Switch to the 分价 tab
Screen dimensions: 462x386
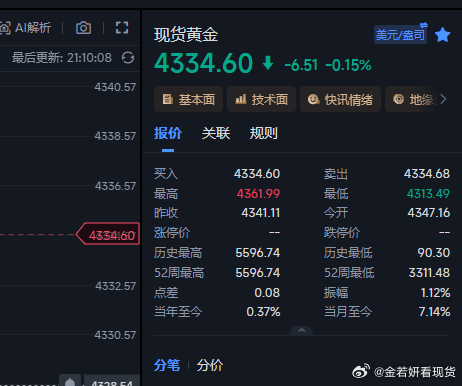click(x=210, y=365)
